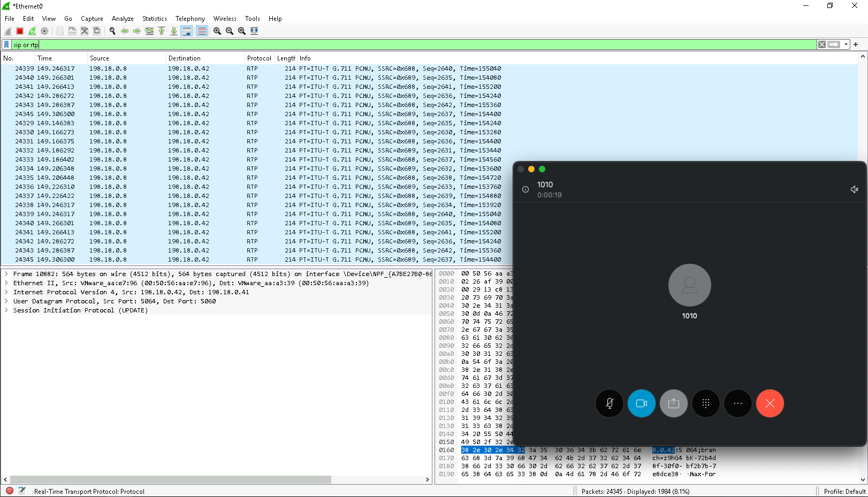868x497 pixels.
Task: Stop the running packet capture
Action: click(20, 31)
